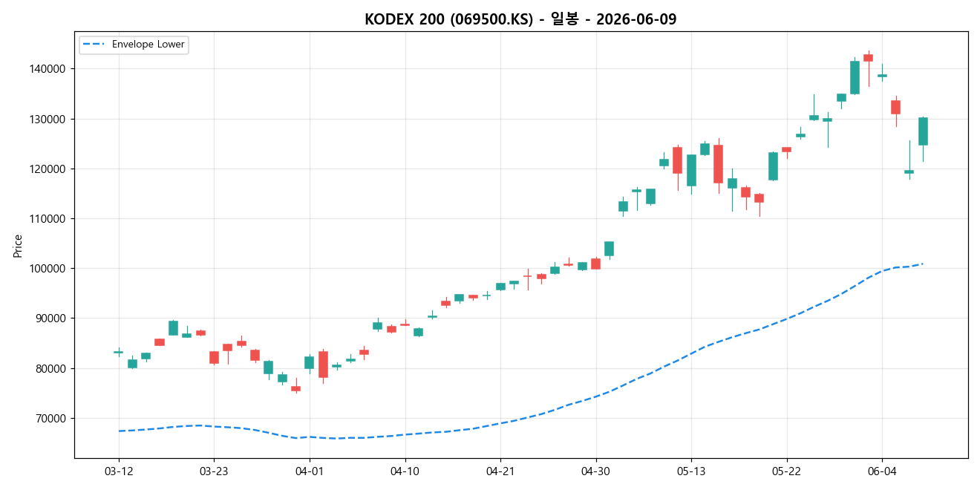Screen dimensions: 980x490
Task: Click the 'Envelope Lower' legend label
Action: 148,45
